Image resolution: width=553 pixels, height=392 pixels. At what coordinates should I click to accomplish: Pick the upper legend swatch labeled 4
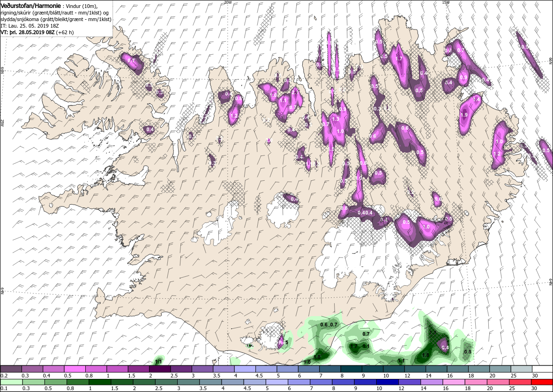245,369
